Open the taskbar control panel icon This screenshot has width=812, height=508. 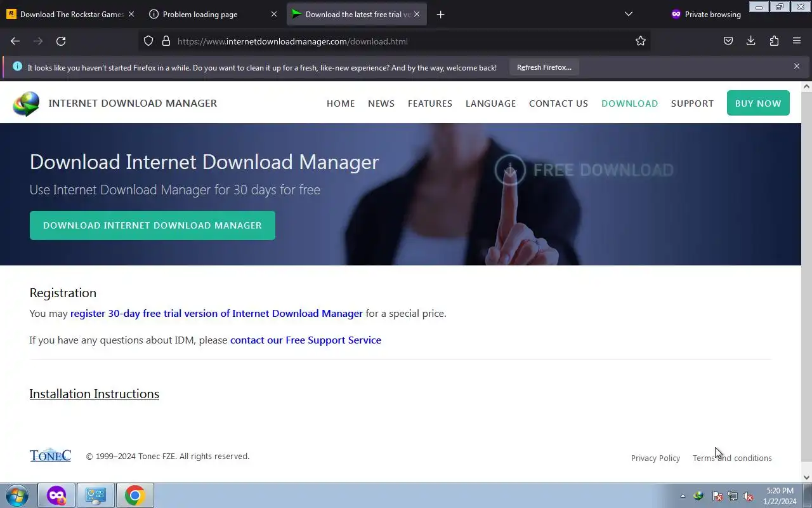pyautogui.click(x=95, y=495)
